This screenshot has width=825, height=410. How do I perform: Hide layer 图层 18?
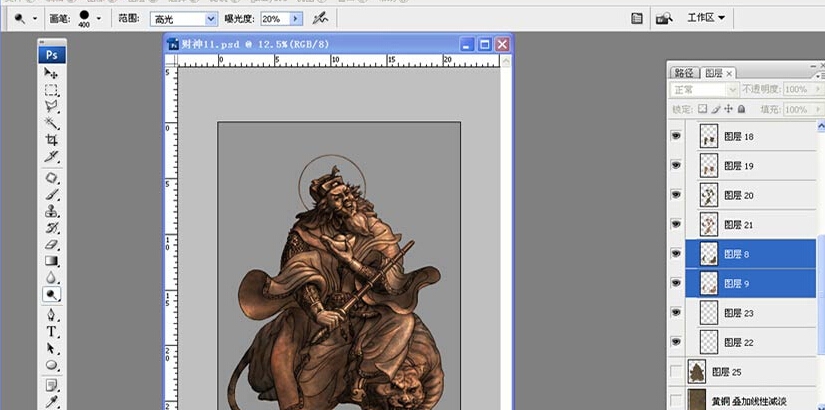(x=676, y=136)
